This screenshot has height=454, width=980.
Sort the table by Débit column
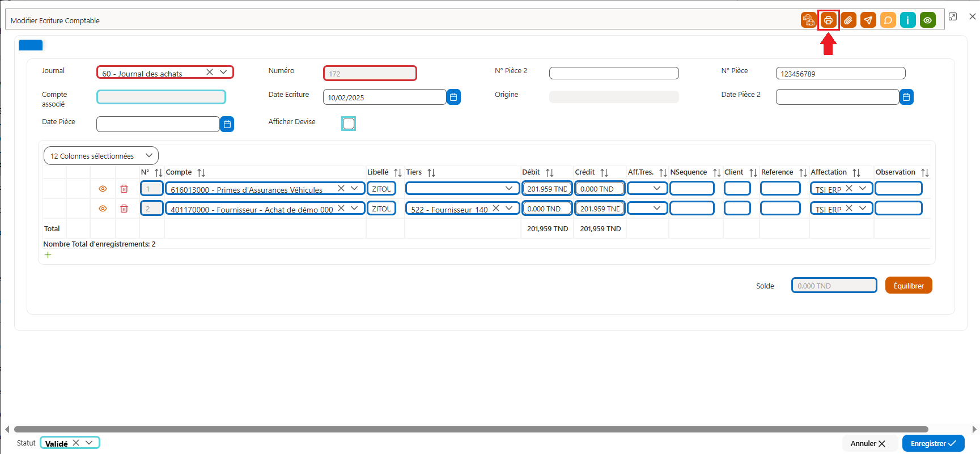pyautogui.click(x=549, y=172)
